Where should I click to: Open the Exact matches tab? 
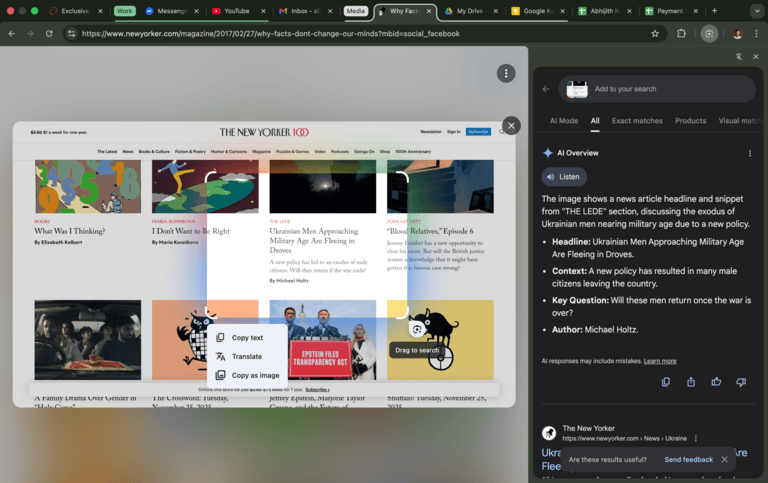click(637, 121)
